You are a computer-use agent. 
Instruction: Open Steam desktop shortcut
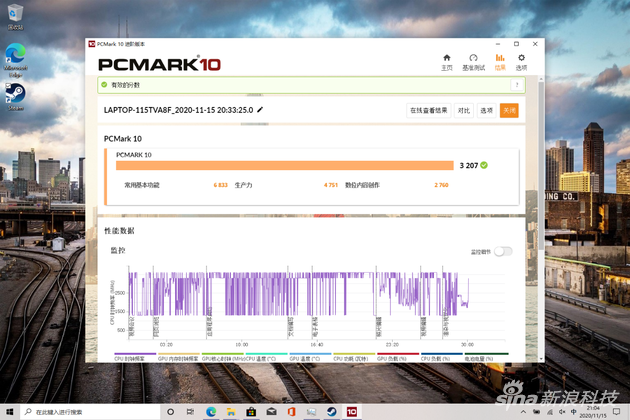click(15, 96)
